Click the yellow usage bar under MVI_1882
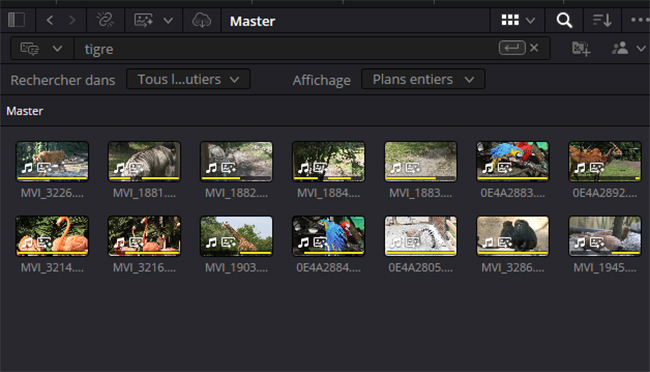 tap(221, 178)
